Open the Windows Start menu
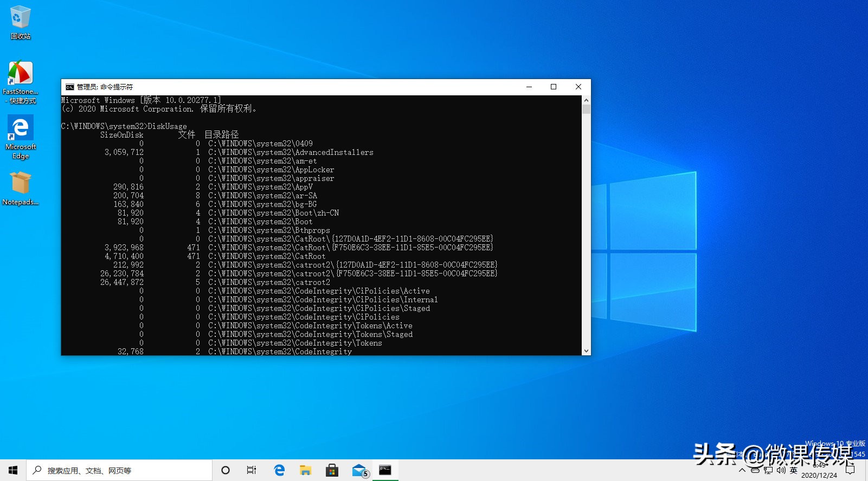 point(13,470)
